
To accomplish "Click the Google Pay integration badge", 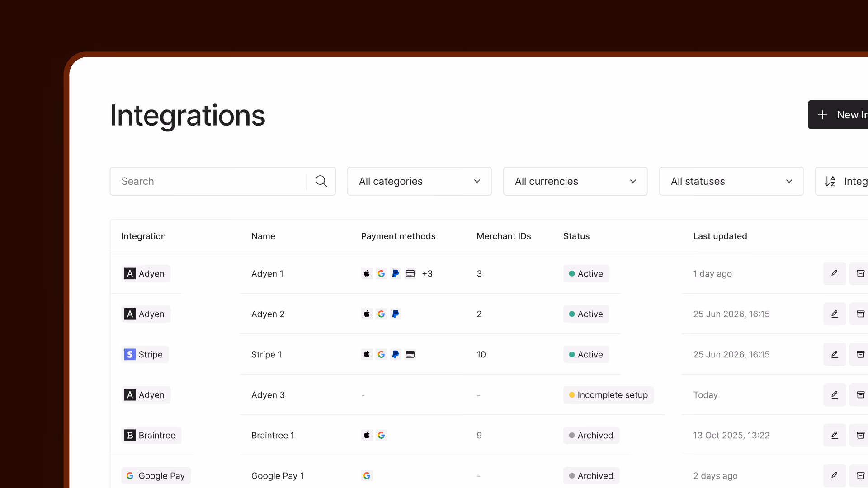I will click(x=156, y=475).
